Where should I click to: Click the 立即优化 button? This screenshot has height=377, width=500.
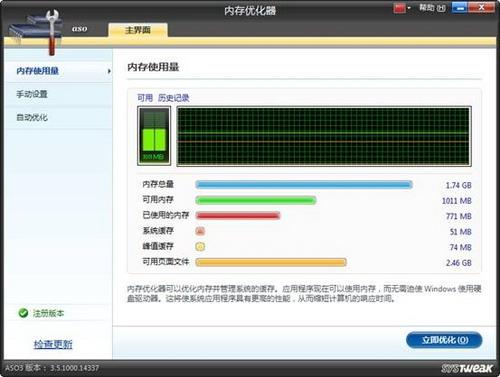point(444,340)
